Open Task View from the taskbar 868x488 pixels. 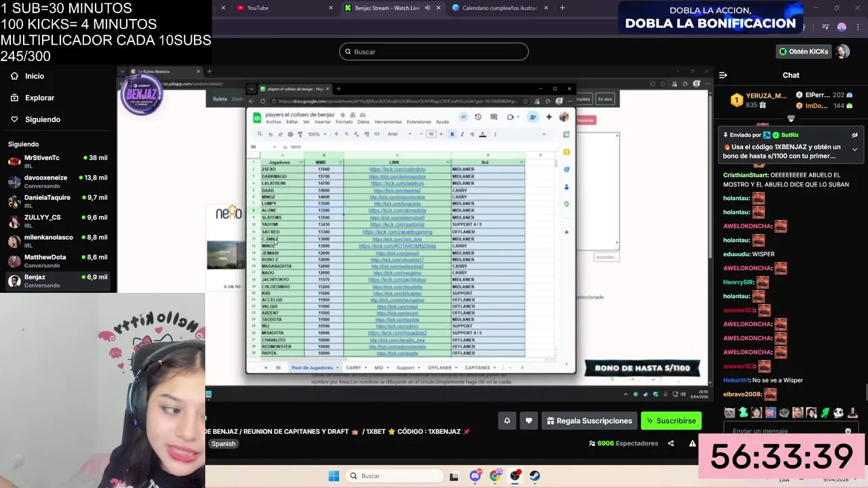(454, 476)
